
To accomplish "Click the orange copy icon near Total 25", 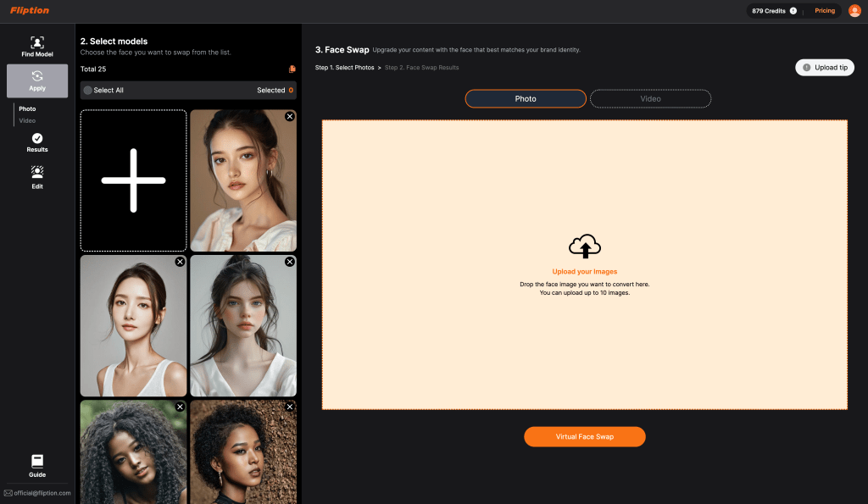I will (x=292, y=69).
